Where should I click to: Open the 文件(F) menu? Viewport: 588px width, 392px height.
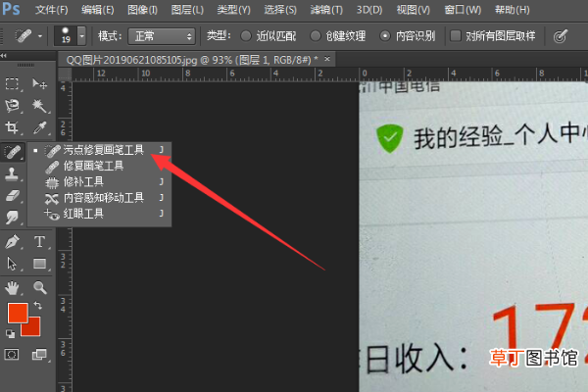pyautogui.click(x=52, y=10)
